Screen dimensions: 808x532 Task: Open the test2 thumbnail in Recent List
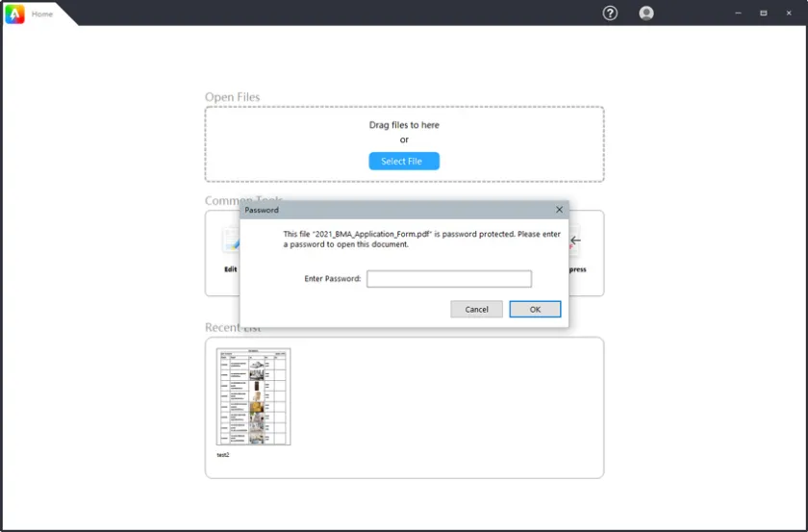point(253,396)
